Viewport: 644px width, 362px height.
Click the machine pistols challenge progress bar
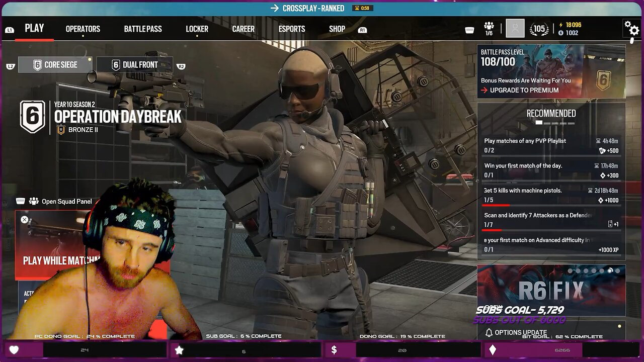pos(551,205)
